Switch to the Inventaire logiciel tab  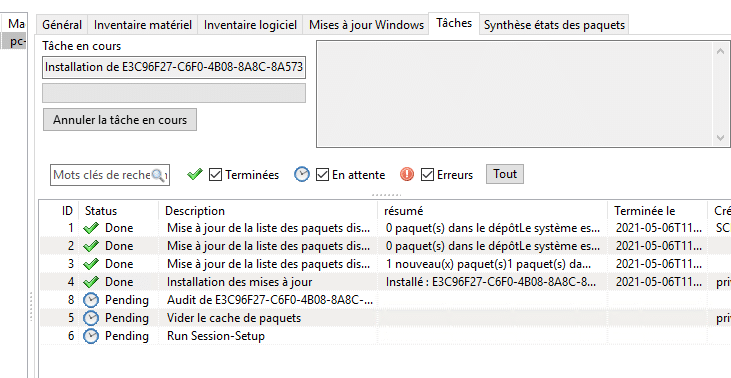[250, 25]
